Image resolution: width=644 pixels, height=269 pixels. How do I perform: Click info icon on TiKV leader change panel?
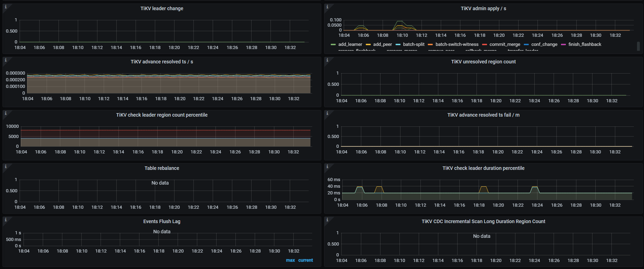click(6, 7)
